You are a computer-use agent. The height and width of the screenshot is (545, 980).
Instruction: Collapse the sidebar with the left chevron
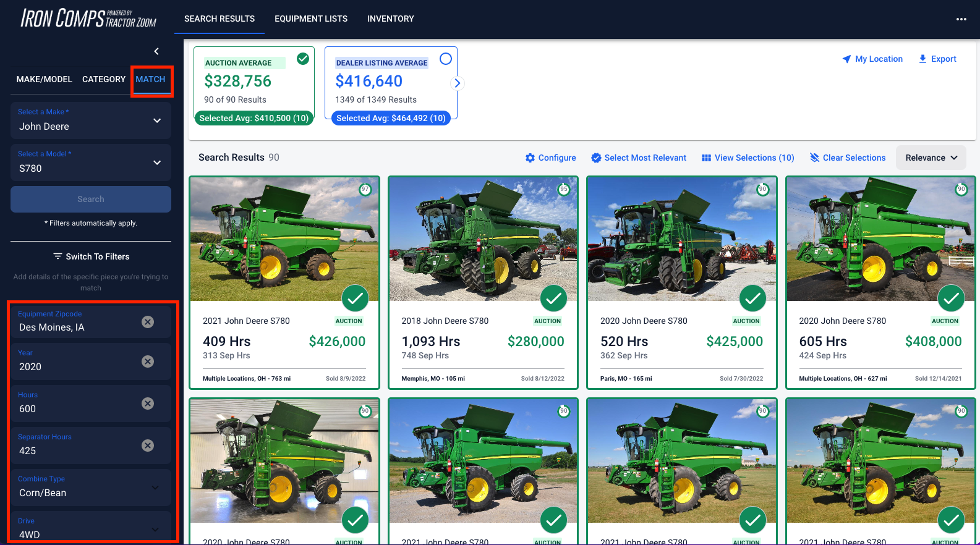point(156,51)
